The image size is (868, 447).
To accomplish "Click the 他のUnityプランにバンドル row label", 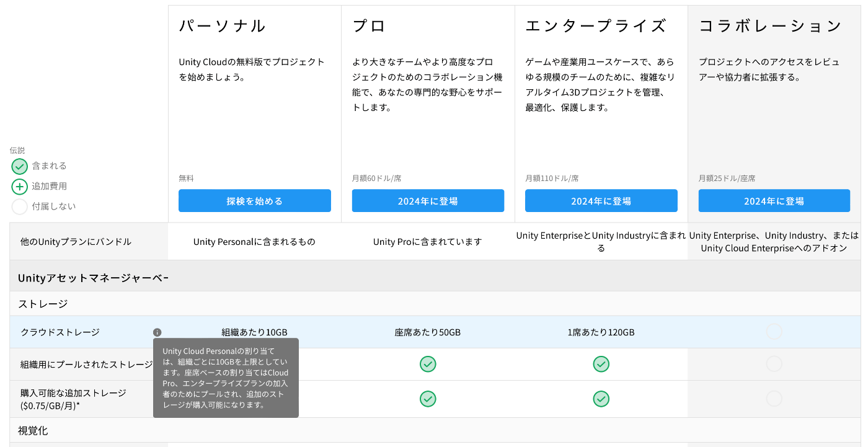I will pyautogui.click(x=76, y=242).
